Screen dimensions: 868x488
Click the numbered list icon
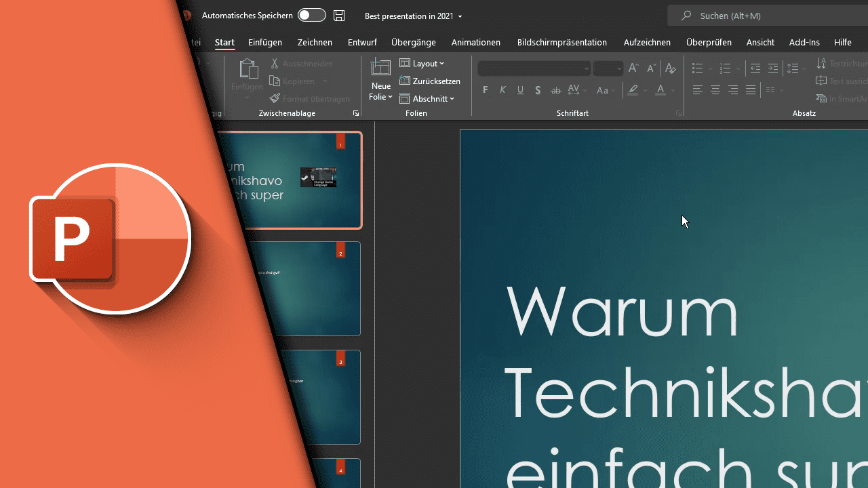pos(725,68)
